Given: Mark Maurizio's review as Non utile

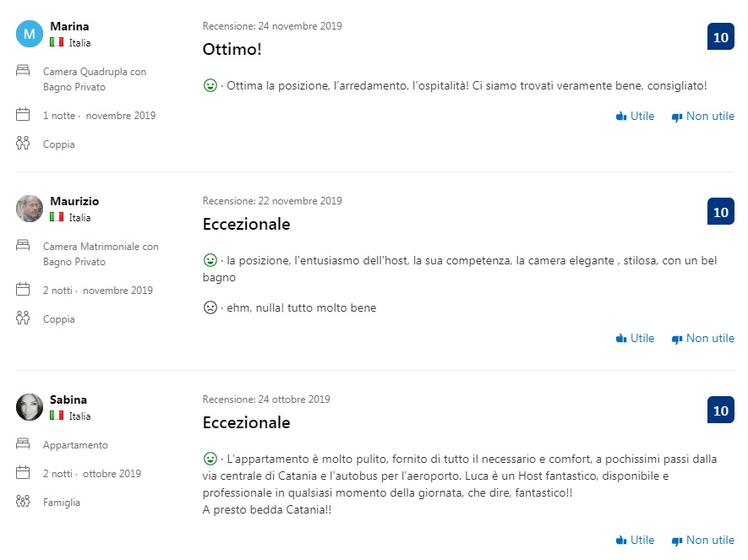Looking at the screenshot, I should click(x=702, y=338).
